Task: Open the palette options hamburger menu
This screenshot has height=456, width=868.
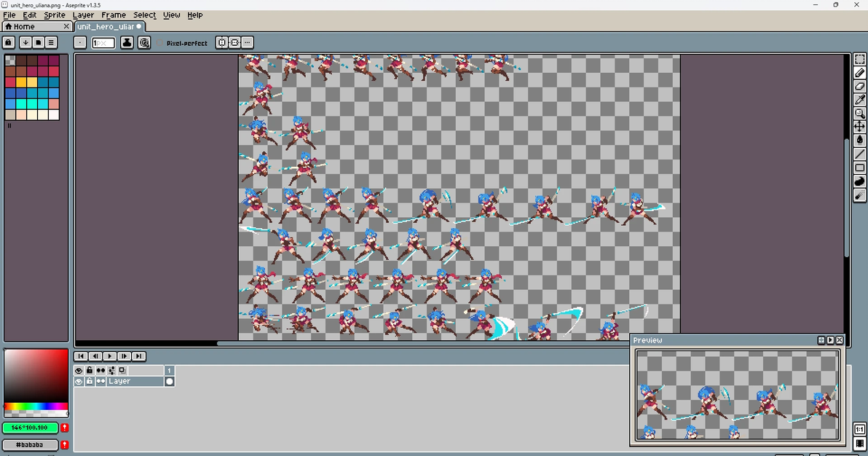Action: point(51,42)
